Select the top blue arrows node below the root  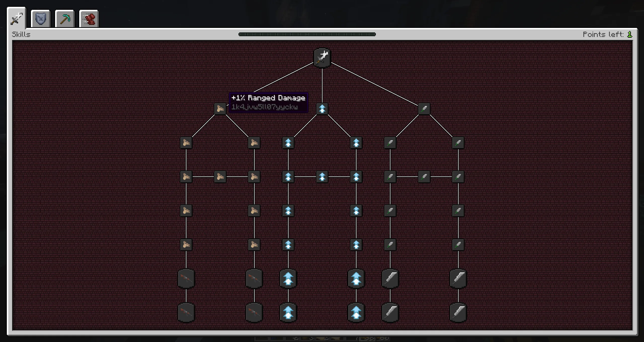pos(322,109)
